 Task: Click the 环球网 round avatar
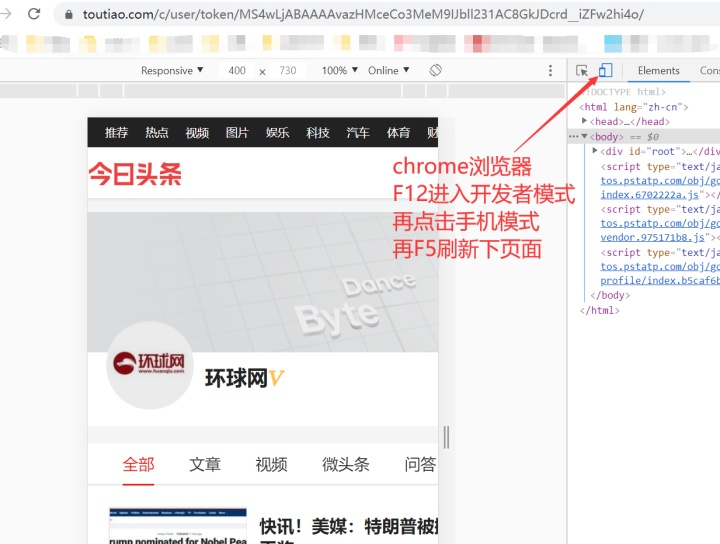[x=150, y=365]
